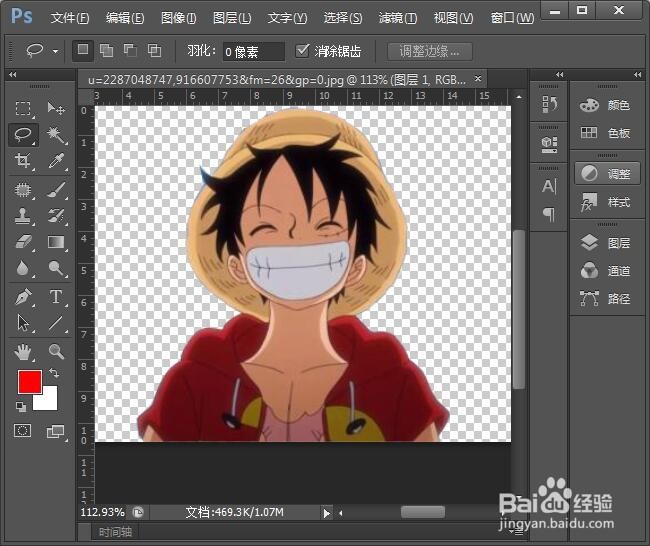
Task: Select the Spot Healing Brush tool
Action: coord(23,190)
